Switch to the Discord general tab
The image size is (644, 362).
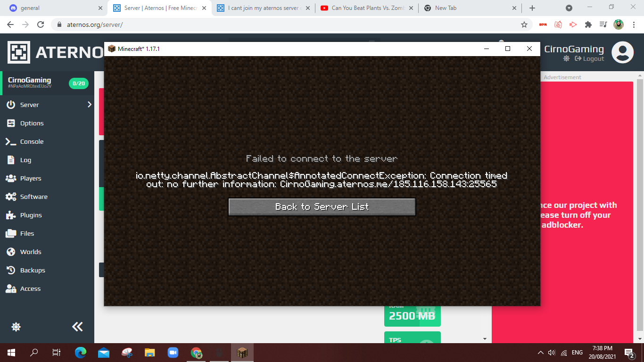[x=55, y=8]
